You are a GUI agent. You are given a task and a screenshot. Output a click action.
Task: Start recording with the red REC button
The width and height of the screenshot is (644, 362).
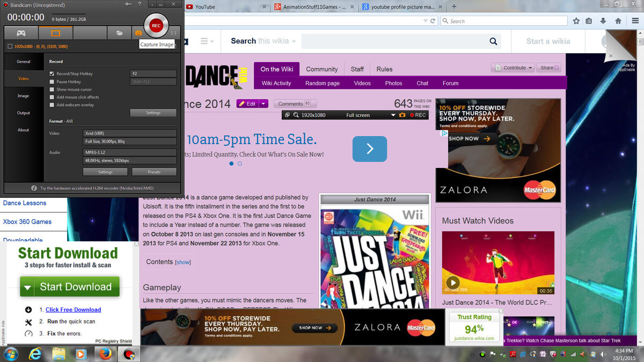(x=156, y=25)
